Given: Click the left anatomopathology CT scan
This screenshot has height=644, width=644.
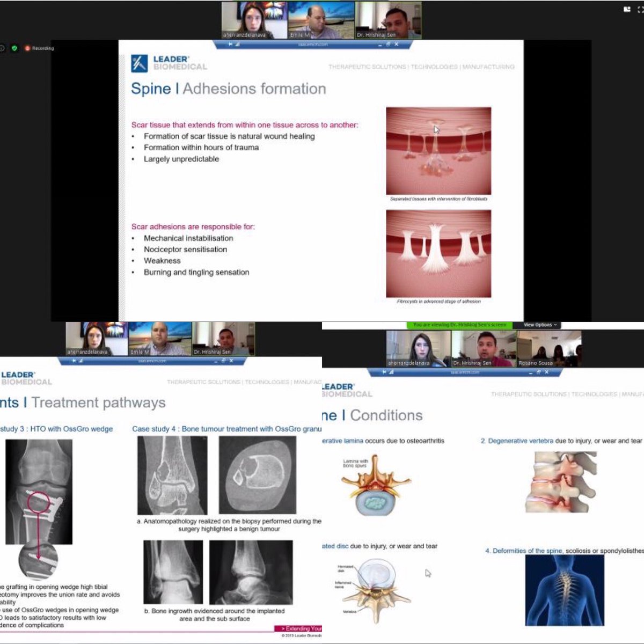Looking at the screenshot, I should 172,475.
